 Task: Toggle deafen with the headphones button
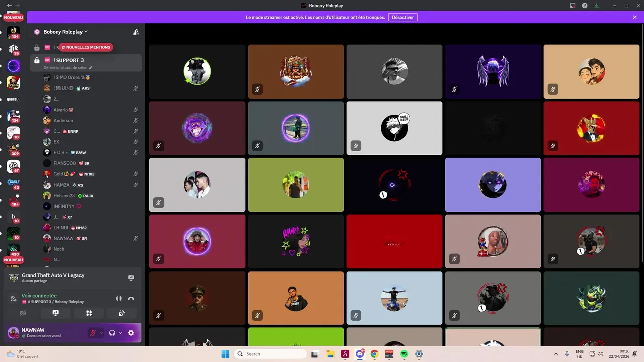112,333
